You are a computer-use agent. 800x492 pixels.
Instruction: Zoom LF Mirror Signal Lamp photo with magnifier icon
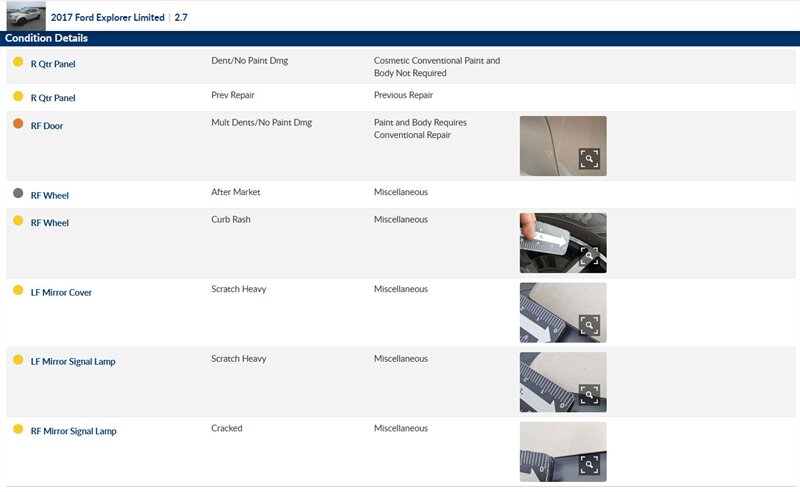(590, 395)
